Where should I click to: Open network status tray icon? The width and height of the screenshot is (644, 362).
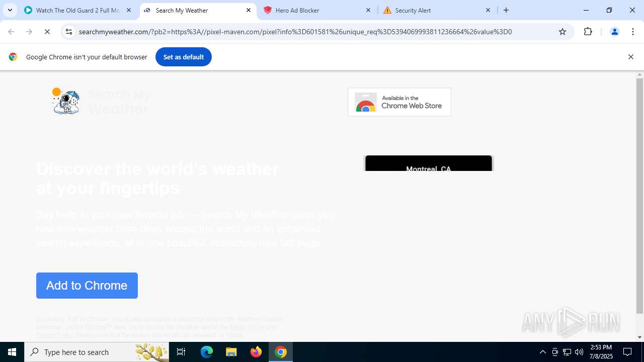pos(567,352)
